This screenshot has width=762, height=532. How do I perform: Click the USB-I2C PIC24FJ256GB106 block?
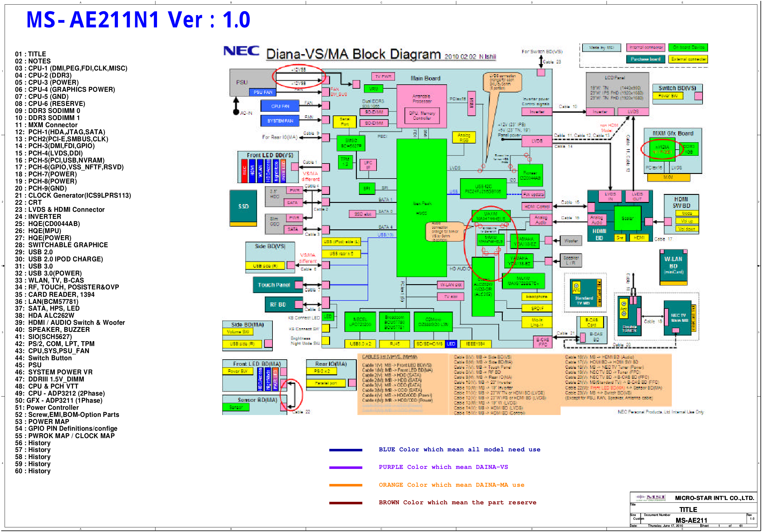point(483,189)
